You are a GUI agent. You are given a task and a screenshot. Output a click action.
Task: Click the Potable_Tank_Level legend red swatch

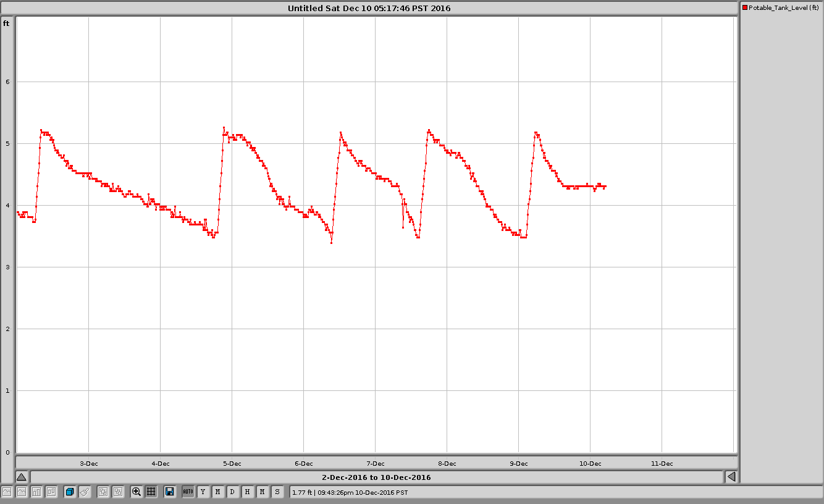pyautogui.click(x=745, y=8)
